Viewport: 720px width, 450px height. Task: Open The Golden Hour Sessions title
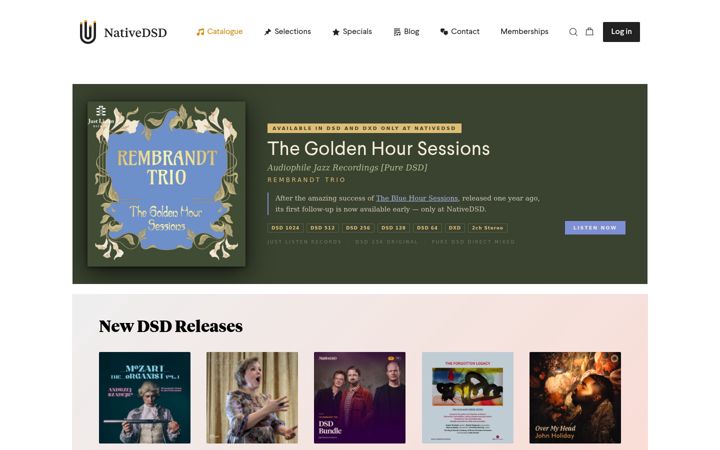pos(378,149)
